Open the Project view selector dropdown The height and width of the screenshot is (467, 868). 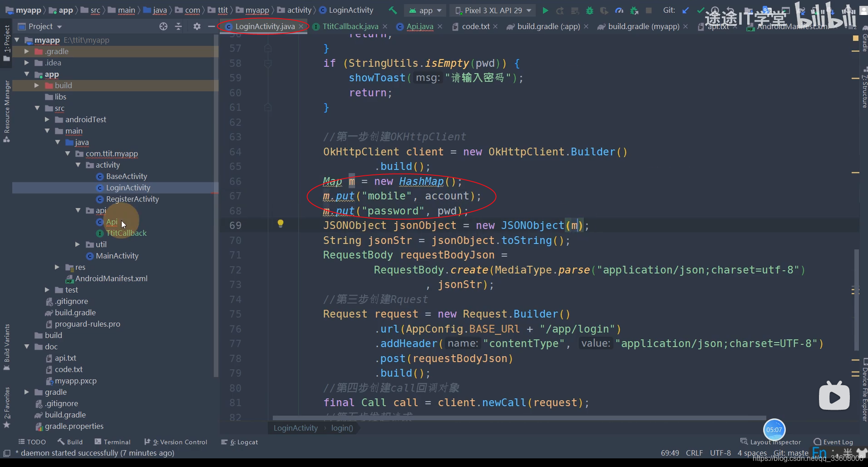click(40, 26)
